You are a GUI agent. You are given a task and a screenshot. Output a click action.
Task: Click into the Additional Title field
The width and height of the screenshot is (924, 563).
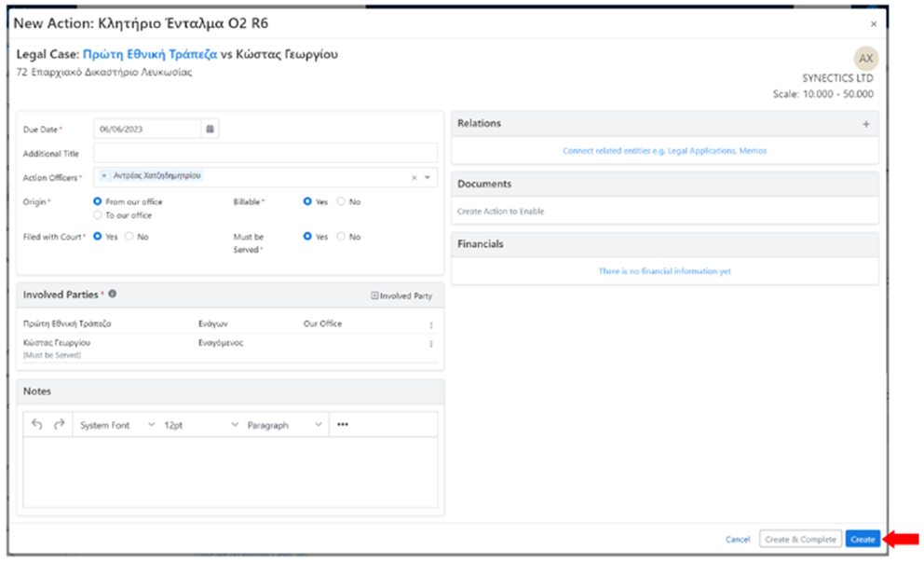[265, 153]
